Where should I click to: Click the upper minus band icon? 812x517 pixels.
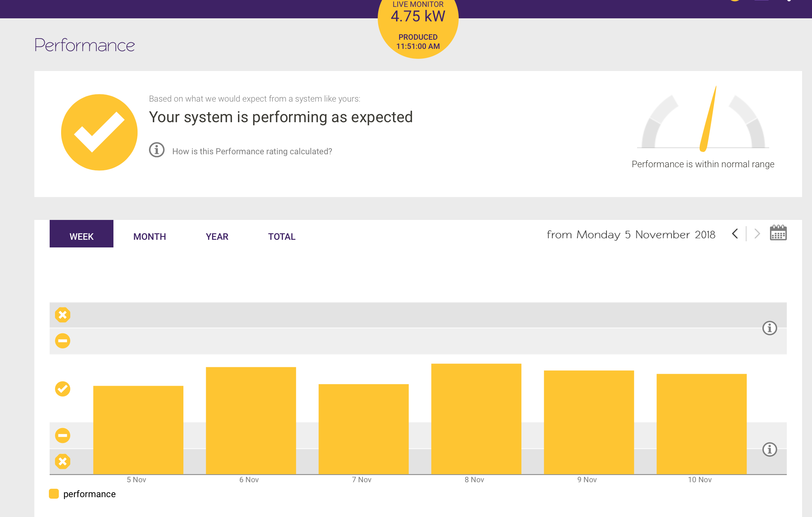click(x=63, y=341)
